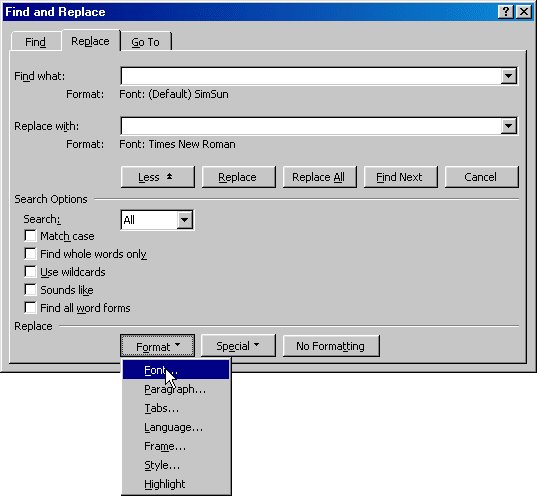Choose Font... from the Format menu
Image resolution: width=537 pixels, height=496 pixels.
(176, 370)
